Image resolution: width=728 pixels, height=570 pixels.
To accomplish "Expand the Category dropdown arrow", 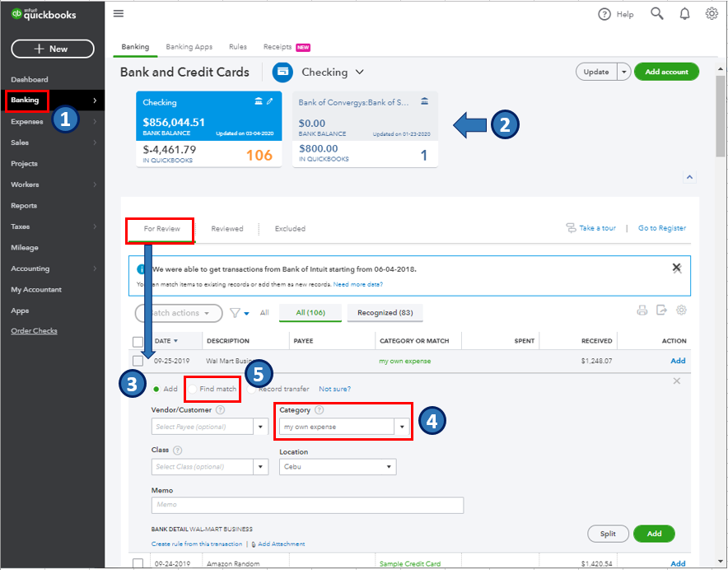I will click(x=402, y=427).
